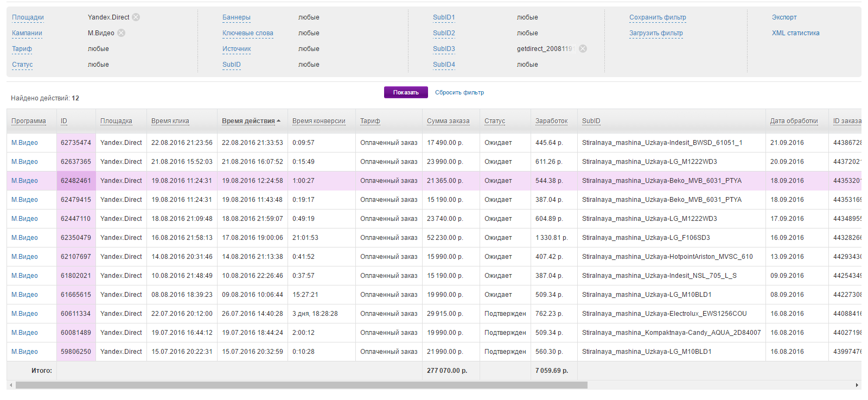Click Сохранить фильтр link
868x400 pixels.
[658, 17]
